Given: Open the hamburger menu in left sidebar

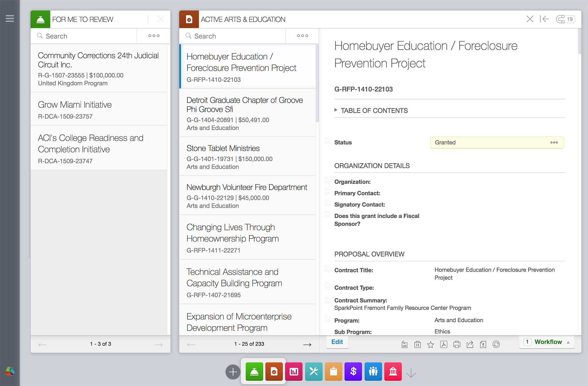Looking at the screenshot, I should point(10,19).
